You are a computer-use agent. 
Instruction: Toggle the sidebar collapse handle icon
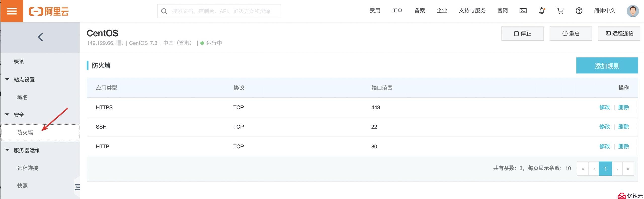pyautogui.click(x=77, y=187)
